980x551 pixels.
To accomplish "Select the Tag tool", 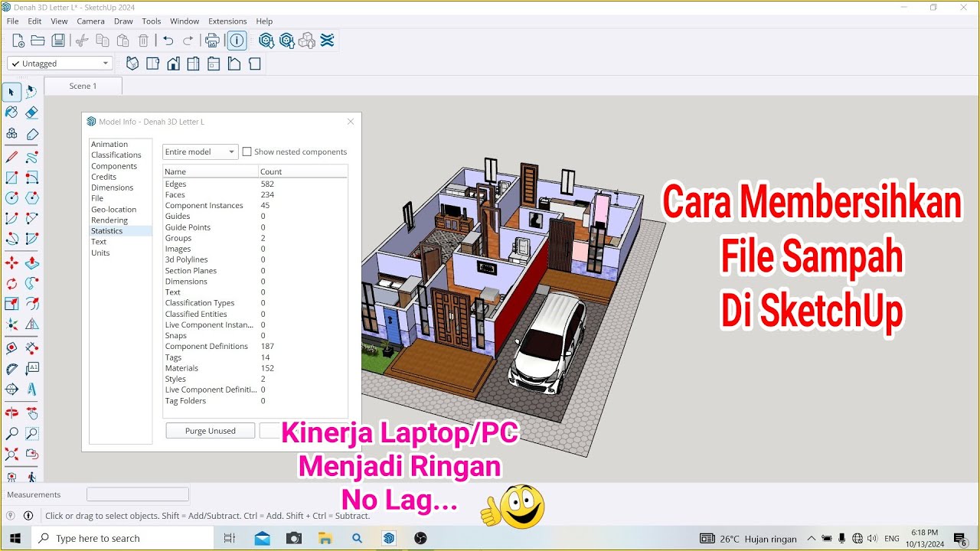I will pyautogui.click(x=31, y=133).
